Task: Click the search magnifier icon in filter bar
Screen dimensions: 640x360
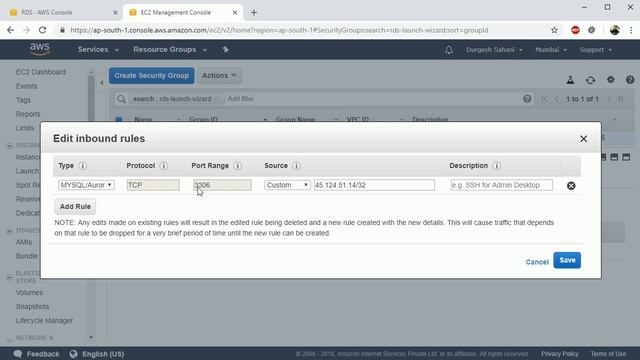Action: 121,99
